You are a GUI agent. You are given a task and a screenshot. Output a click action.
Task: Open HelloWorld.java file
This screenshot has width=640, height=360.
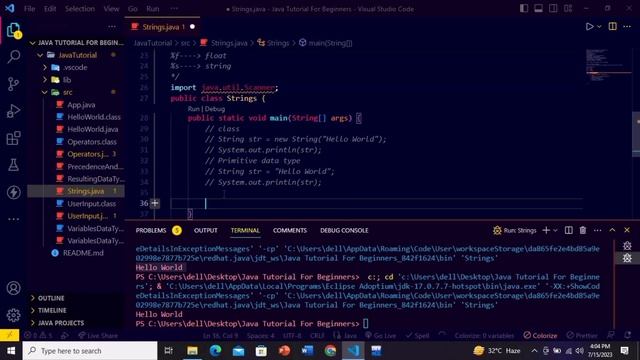pos(93,129)
